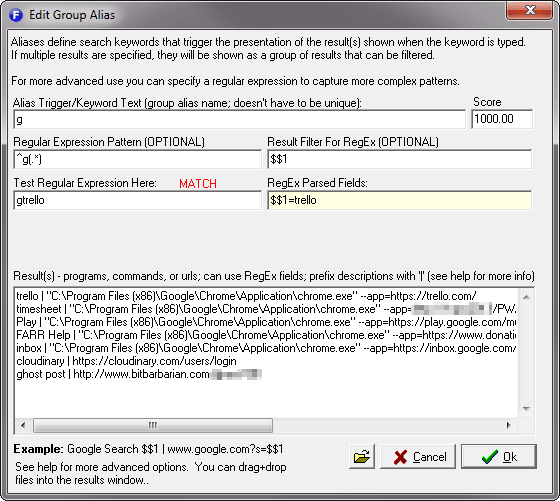Click the Result Filter For RegEx field

pos(400,159)
